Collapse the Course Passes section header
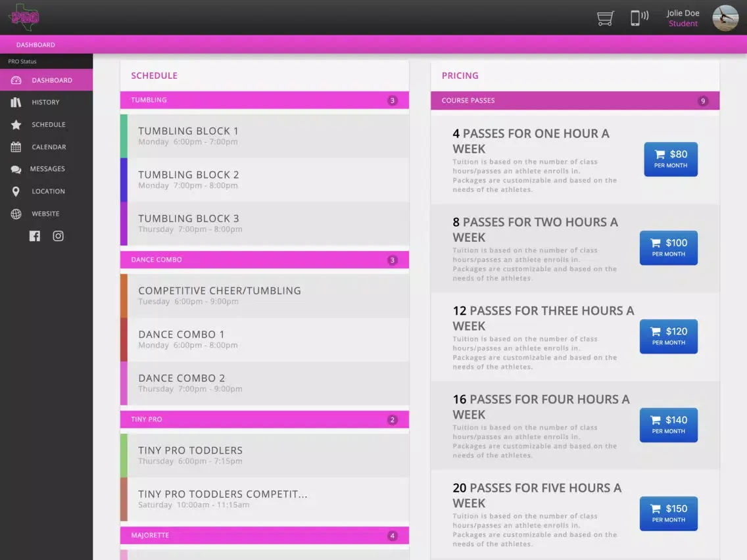This screenshot has height=560, width=747. [x=575, y=101]
